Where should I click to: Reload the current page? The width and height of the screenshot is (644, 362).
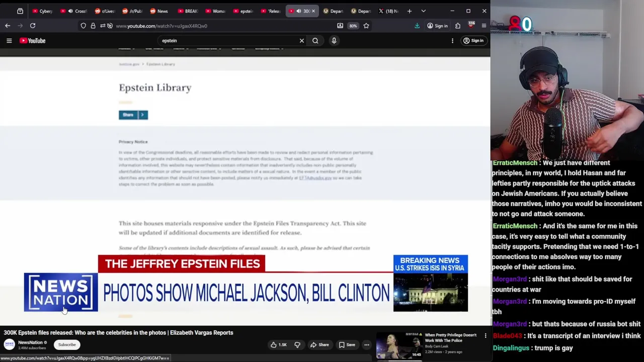tap(33, 26)
